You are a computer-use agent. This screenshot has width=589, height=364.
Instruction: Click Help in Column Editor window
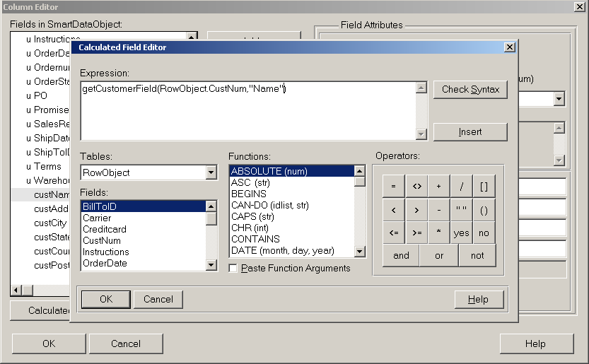(x=536, y=344)
